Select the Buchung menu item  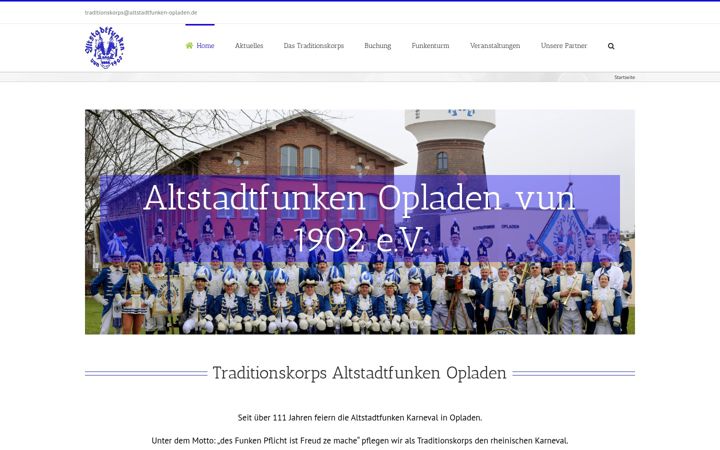[377, 45]
